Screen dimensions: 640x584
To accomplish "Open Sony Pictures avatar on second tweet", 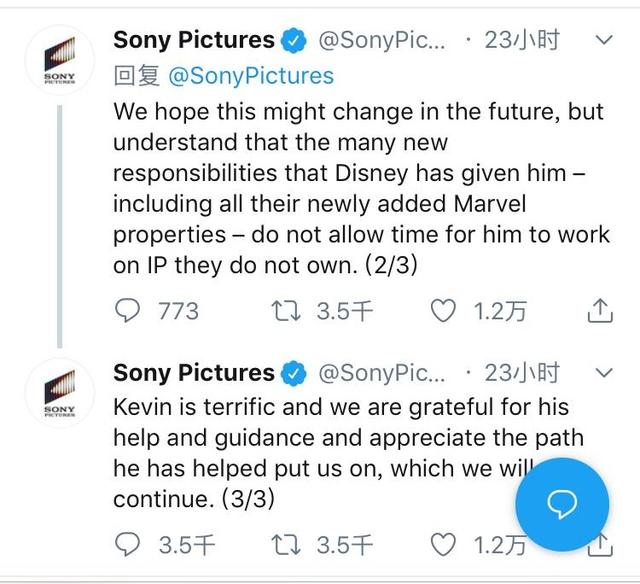I will point(60,393).
